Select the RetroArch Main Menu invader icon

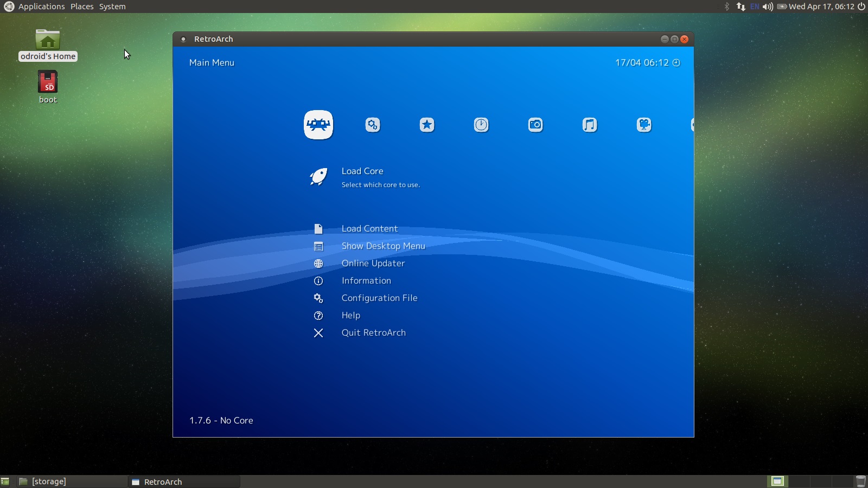tap(318, 125)
